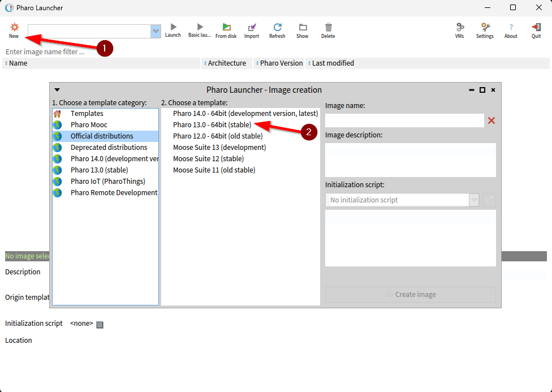Click the Import toolbar icon
The width and height of the screenshot is (552, 392).
coord(252,27)
